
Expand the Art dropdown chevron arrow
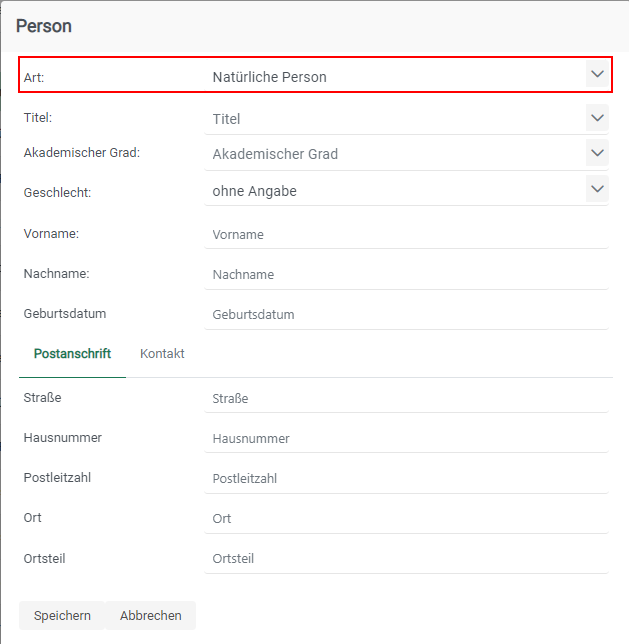tap(597, 75)
